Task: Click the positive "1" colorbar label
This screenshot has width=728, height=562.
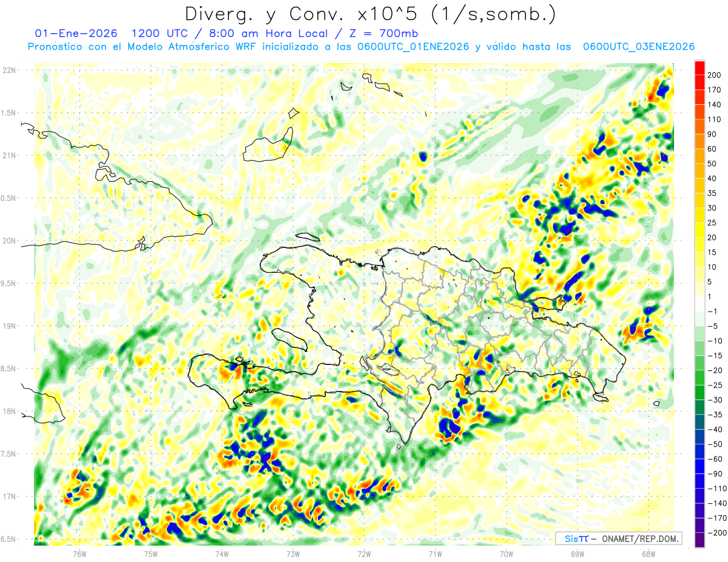Action: [709, 296]
